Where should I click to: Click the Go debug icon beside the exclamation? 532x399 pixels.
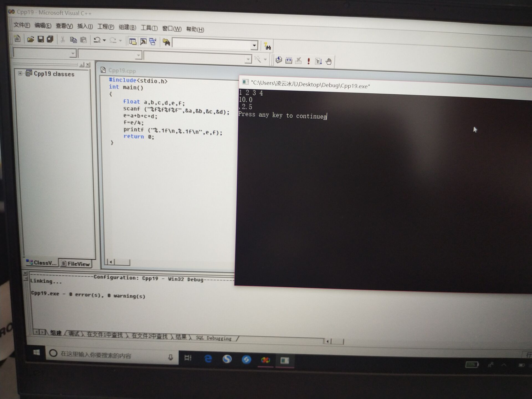(x=318, y=61)
